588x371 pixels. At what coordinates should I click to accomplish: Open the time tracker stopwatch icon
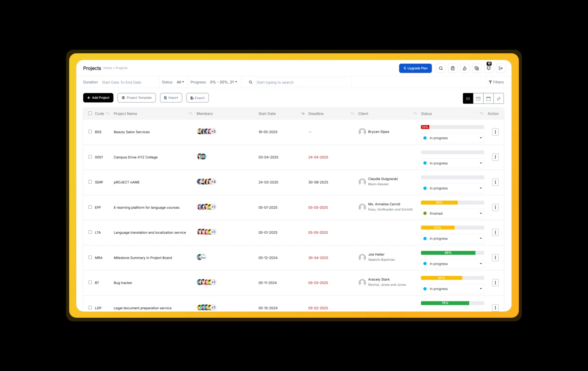point(465,68)
